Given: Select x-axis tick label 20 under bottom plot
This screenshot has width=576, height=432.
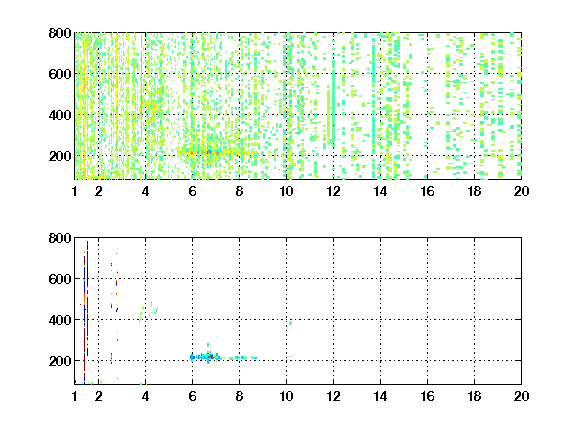Looking at the screenshot, I should tap(521, 396).
